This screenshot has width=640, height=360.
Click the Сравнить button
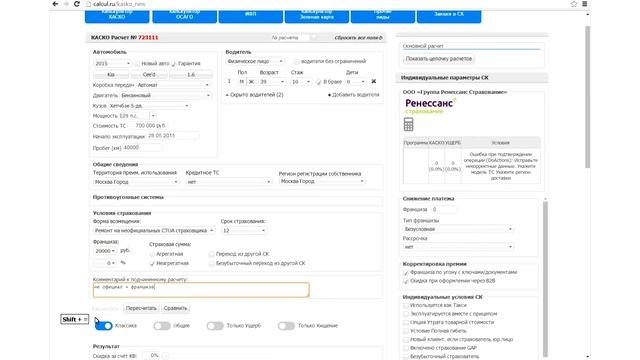click(x=176, y=308)
